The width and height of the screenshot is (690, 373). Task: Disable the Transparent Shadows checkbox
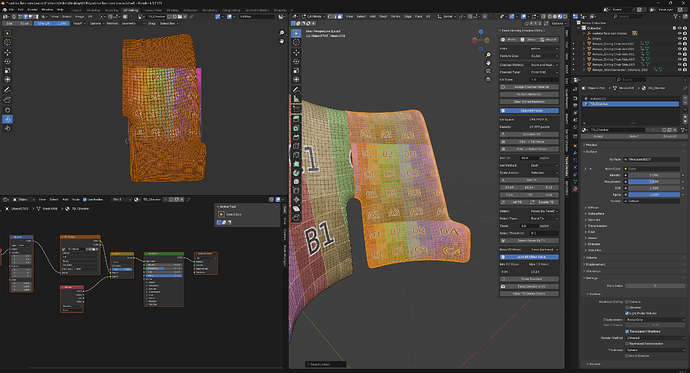(627, 331)
